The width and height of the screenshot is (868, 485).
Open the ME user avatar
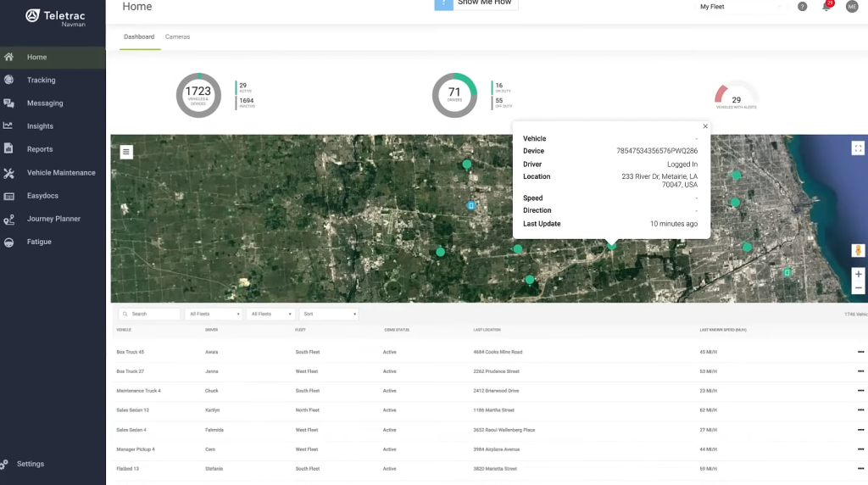tap(852, 7)
